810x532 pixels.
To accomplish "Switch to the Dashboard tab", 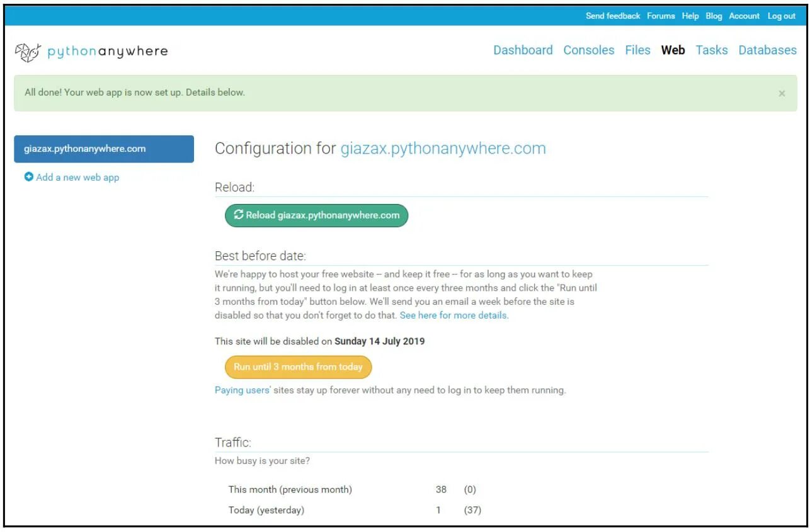I will [x=523, y=50].
